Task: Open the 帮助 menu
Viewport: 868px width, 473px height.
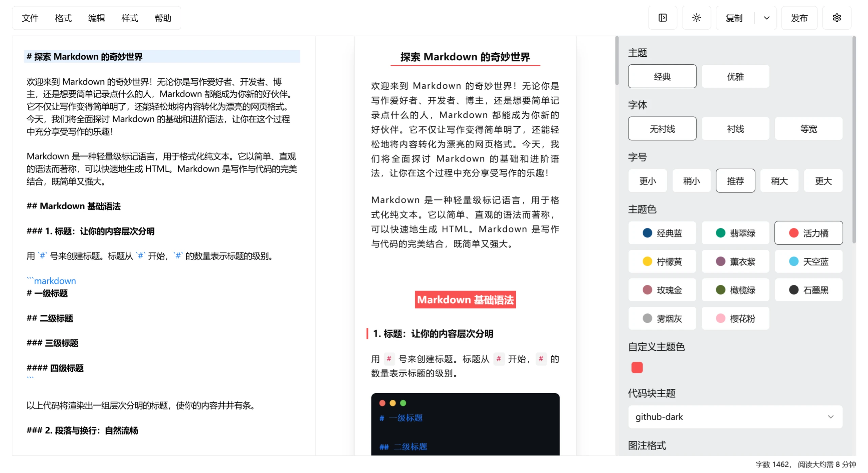Action: [163, 18]
